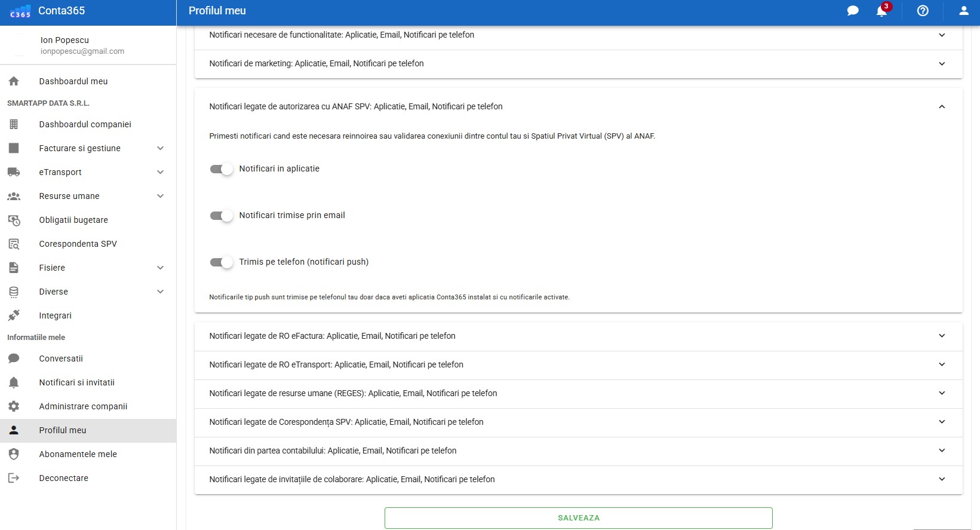Screen dimensions: 980x530
Task: Open Corespondenta SPV from the sidebar
Action: [78, 244]
